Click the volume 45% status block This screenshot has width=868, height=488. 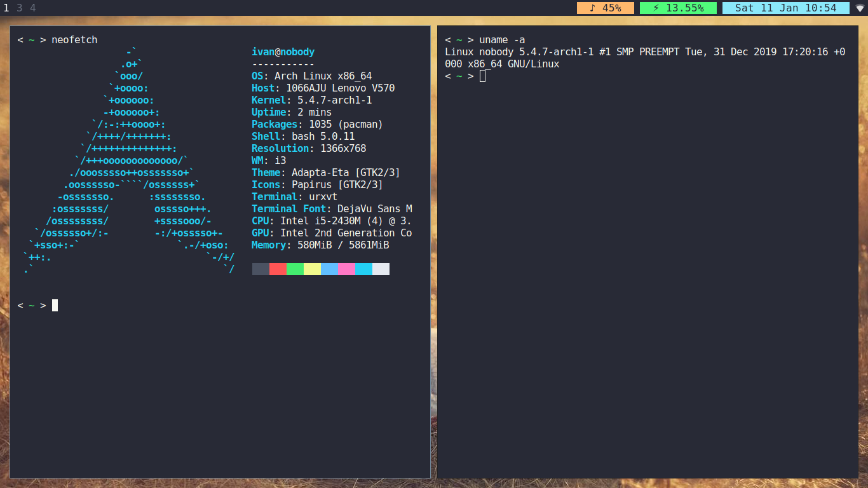pyautogui.click(x=606, y=8)
